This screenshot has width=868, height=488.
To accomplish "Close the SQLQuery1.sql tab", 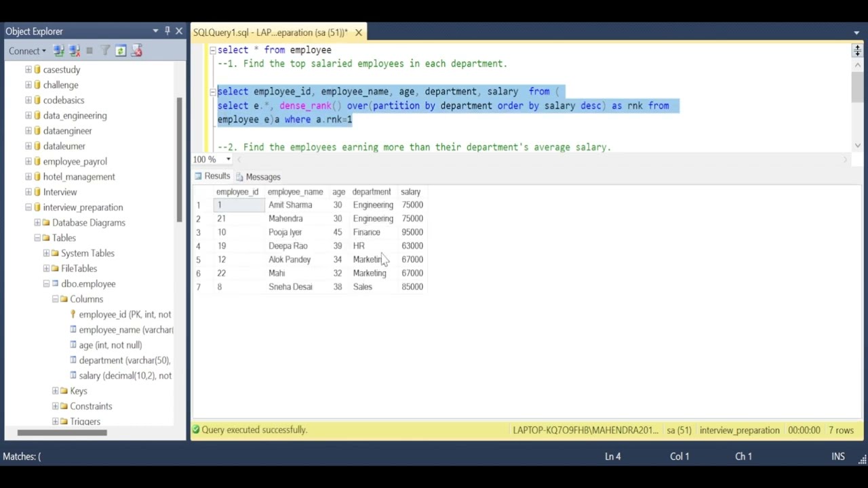I will point(359,32).
